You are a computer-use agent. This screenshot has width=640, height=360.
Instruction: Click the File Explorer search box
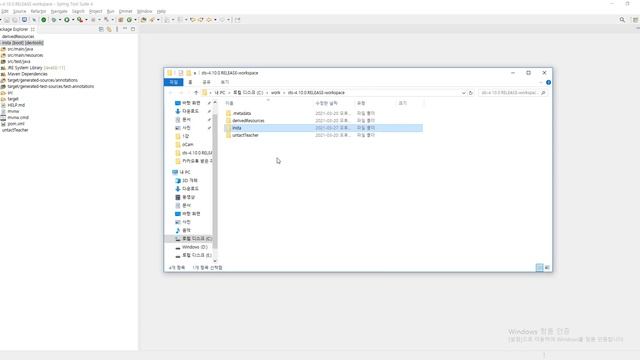tap(512, 93)
